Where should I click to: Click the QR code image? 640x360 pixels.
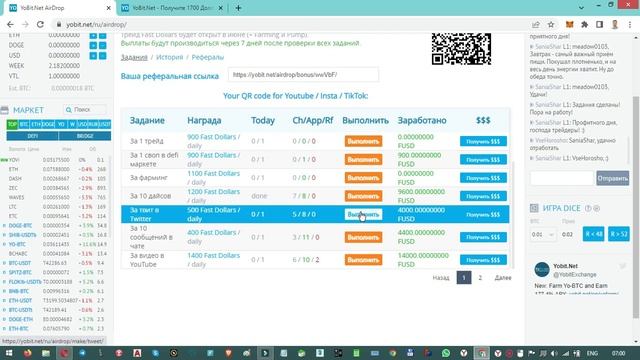pyautogui.click(x=461, y=49)
